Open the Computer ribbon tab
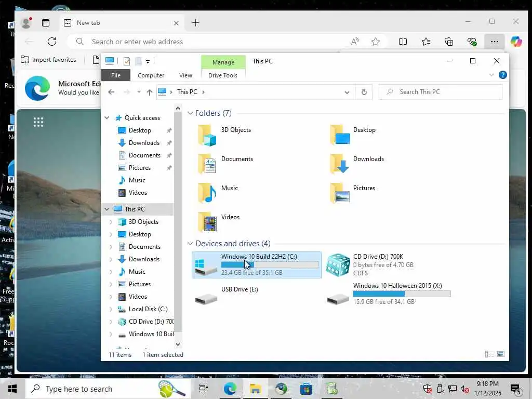Screen dimensions: 532x399 [151, 75]
